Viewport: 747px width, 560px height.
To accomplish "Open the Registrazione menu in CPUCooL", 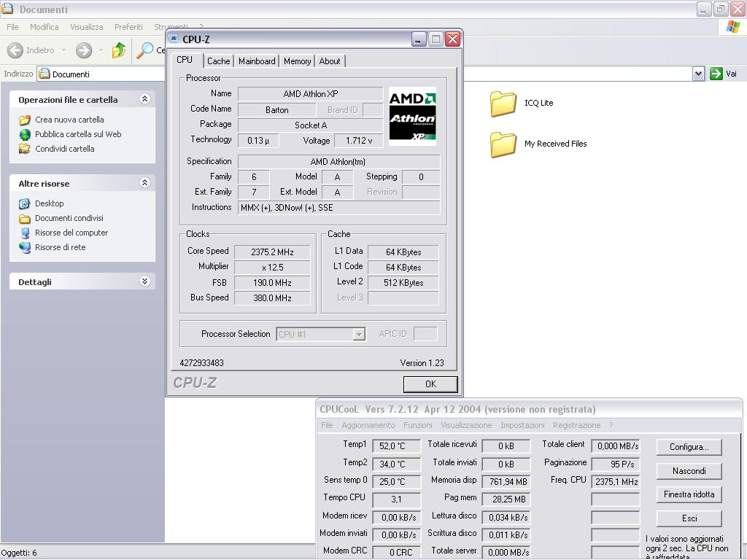I will coord(576,425).
